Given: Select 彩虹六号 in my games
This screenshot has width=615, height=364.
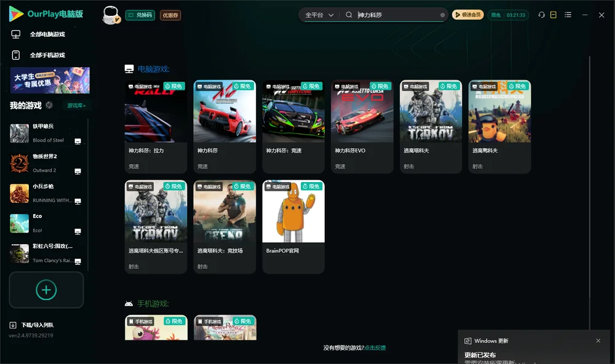Looking at the screenshot, I should pos(45,253).
